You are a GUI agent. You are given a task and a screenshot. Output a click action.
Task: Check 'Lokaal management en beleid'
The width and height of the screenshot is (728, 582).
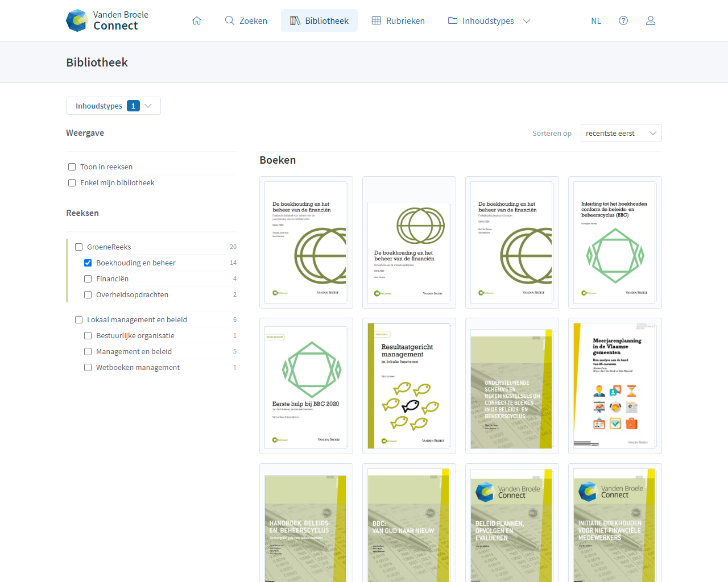click(78, 319)
